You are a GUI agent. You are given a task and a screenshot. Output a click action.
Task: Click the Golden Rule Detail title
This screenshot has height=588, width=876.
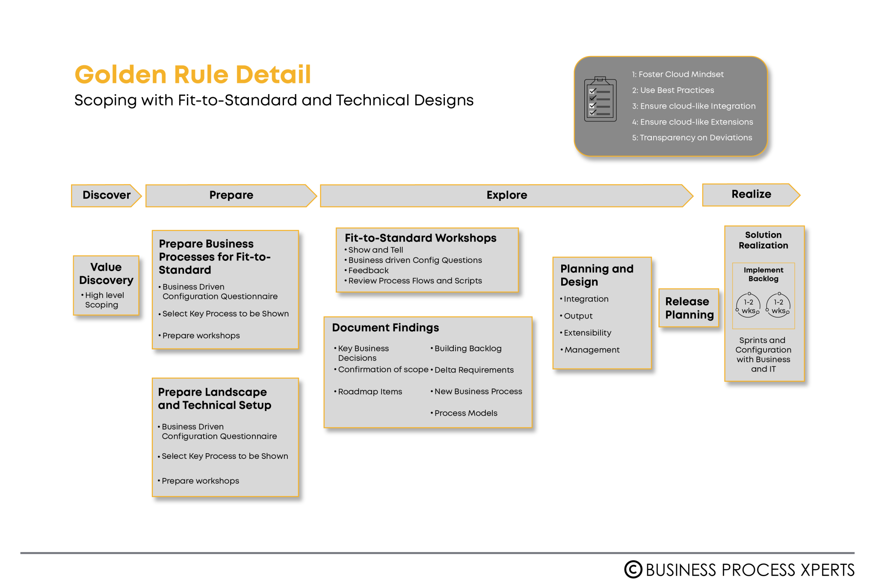[192, 74]
